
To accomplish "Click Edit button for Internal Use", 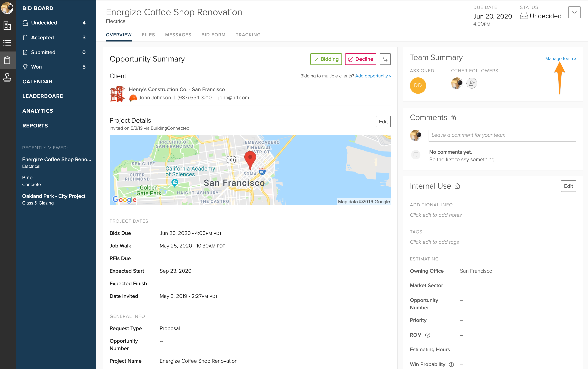I will coord(568,186).
